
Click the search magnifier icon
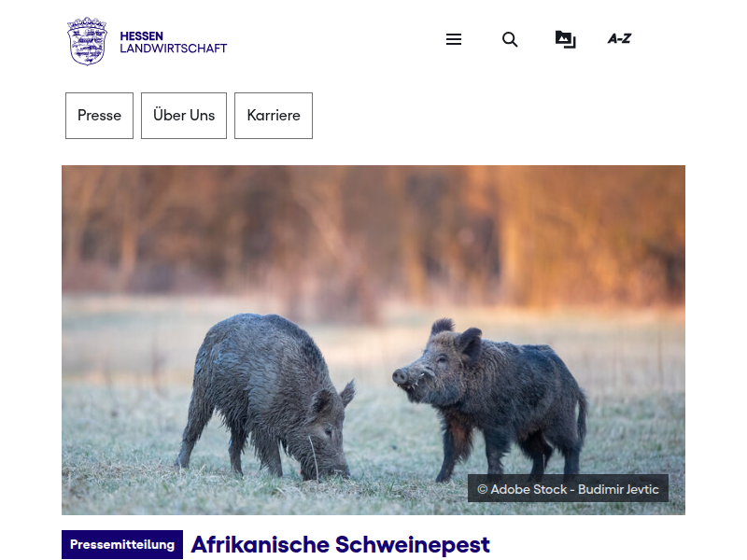coord(510,39)
